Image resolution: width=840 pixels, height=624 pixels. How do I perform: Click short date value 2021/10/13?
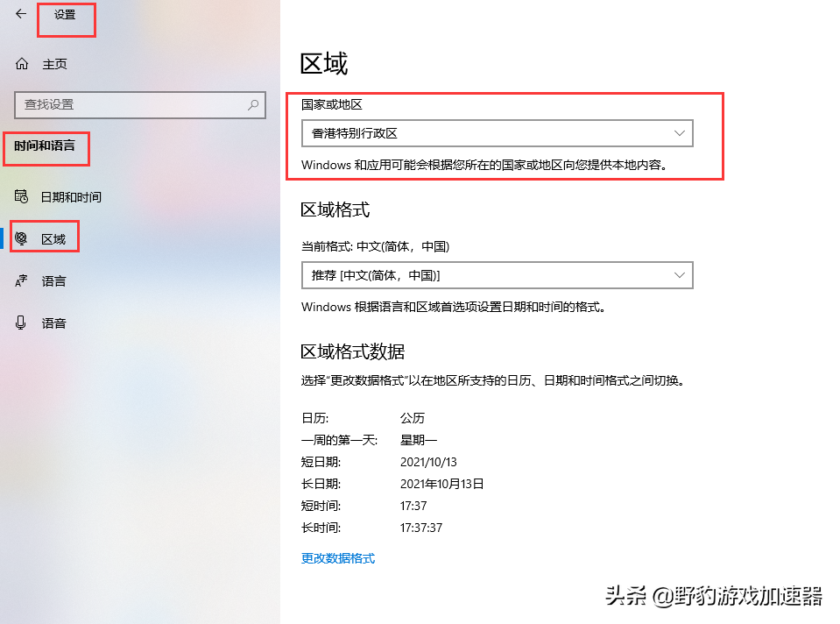[x=428, y=462]
